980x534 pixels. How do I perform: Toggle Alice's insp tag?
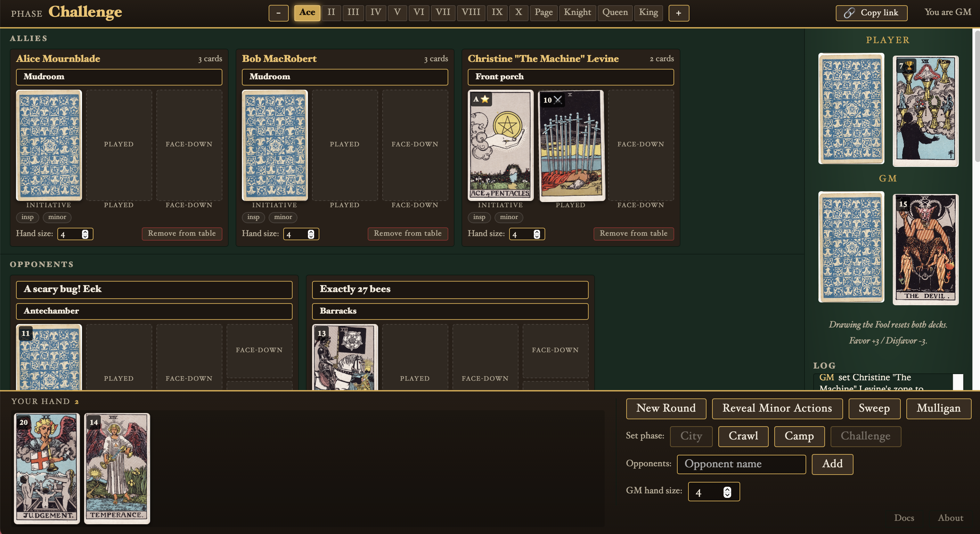click(27, 217)
